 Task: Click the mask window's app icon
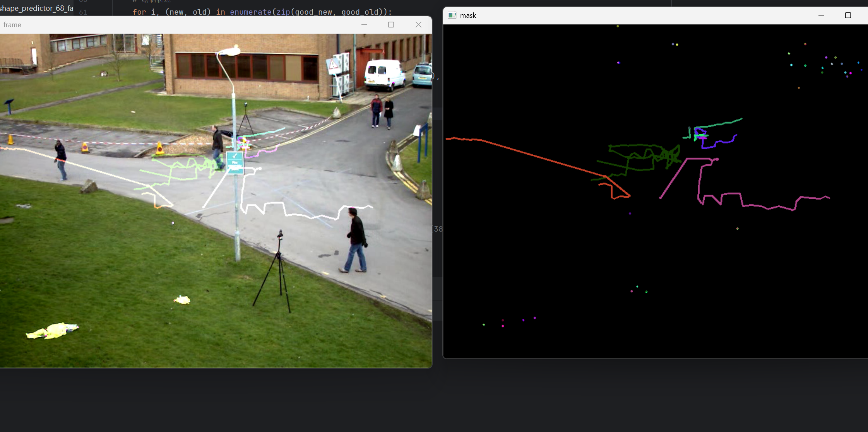pyautogui.click(x=452, y=15)
